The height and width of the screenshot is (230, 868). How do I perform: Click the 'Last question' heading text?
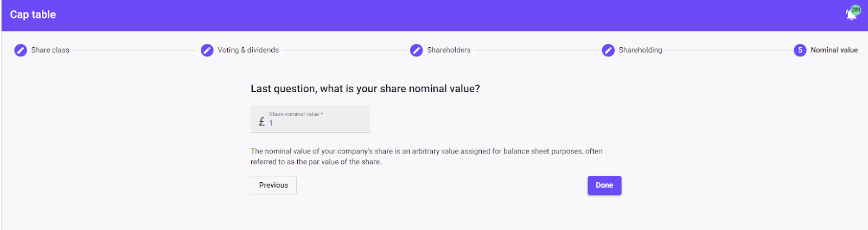(365, 89)
